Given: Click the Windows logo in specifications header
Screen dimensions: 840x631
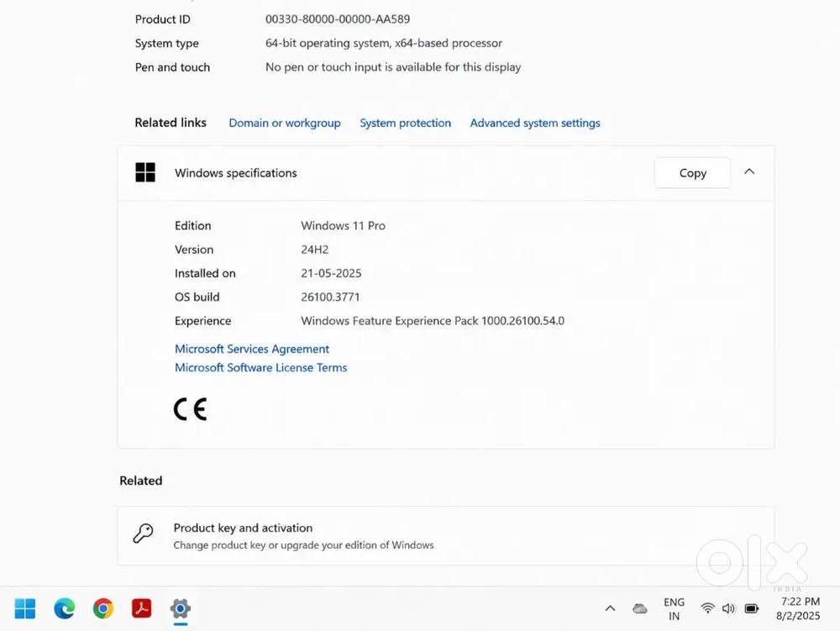Looking at the screenshot, I should click(145, 172).
